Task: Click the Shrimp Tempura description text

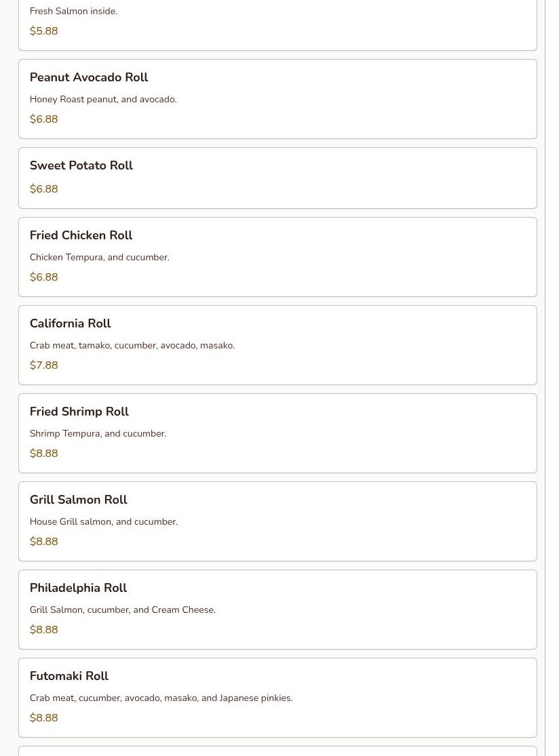Action: (98, 434)
